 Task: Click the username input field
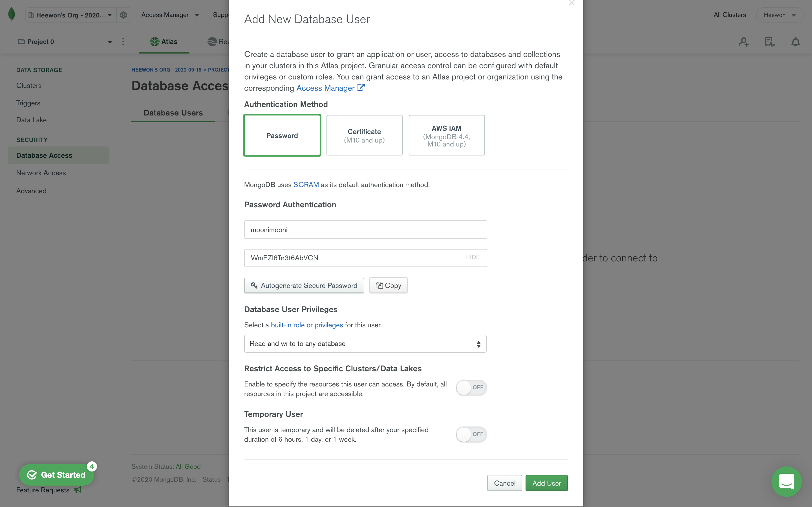[x=365, y=230]
